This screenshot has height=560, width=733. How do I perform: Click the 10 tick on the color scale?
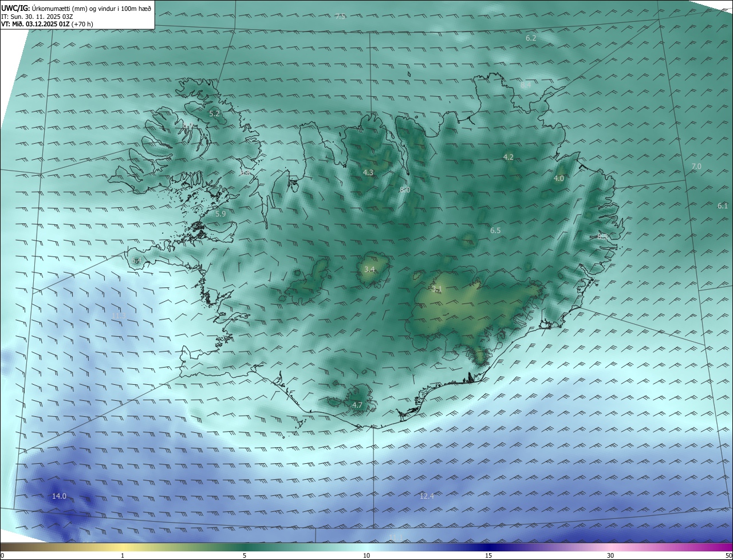(366, 555)
